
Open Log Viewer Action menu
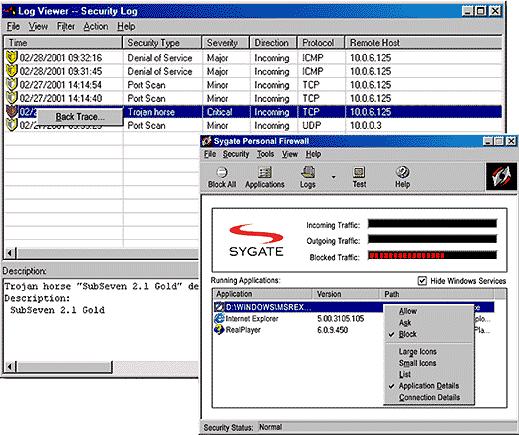coord(96,26)
